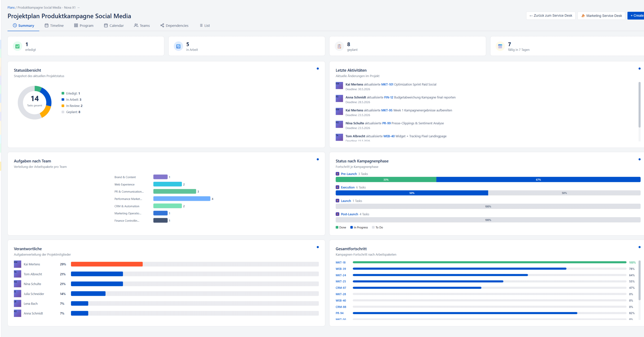Click Kai Mertens avatar in Verantwortliche
Viewport: 644px width, 337px height.
tap(17, 264)
